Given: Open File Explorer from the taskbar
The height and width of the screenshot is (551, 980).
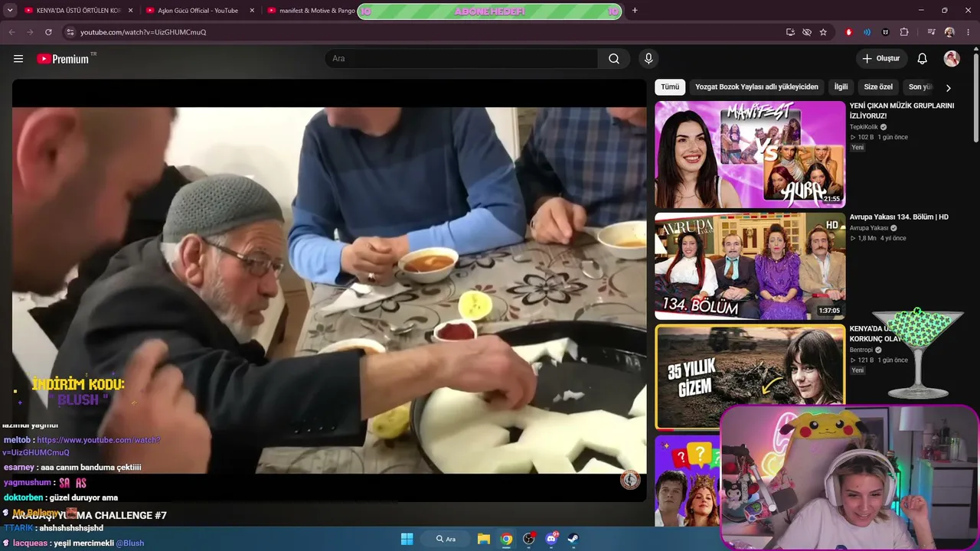Looking at the screenshot, I should click(484, 539).
